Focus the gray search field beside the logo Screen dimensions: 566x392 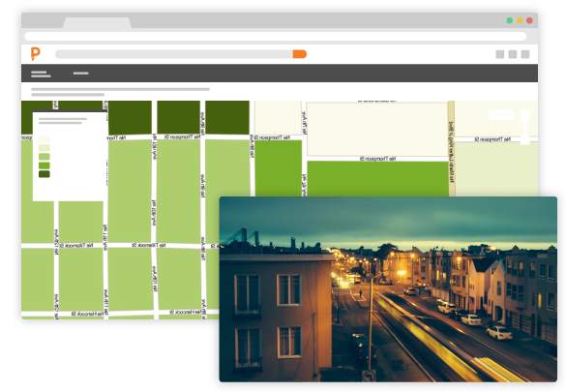coord(174,54)
